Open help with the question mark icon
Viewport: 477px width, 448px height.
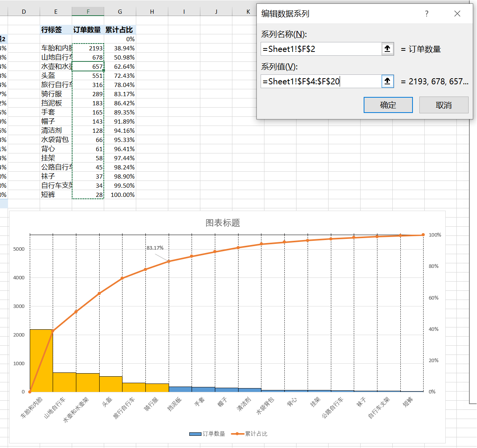(427, 14)
